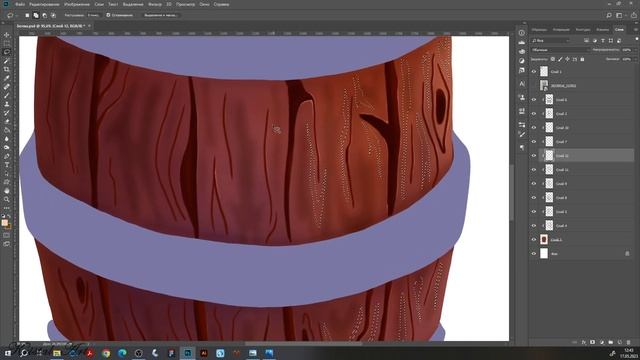This screenshot has height=360, width=640.
Task: Open the Файл menu
Action: pyautogui.click(x=20, y=4)
